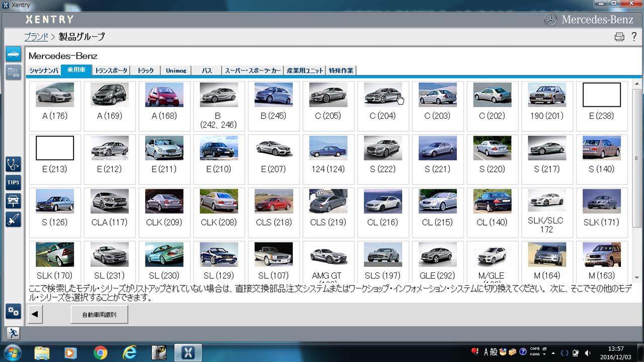
Task: Select the 124 (124) model tile
Action: click(x=329, y=159)
